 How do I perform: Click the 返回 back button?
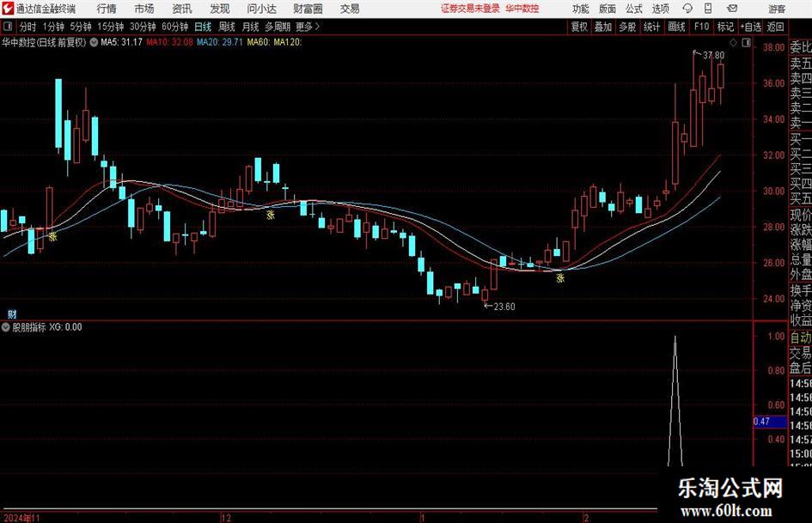(775, 27)
